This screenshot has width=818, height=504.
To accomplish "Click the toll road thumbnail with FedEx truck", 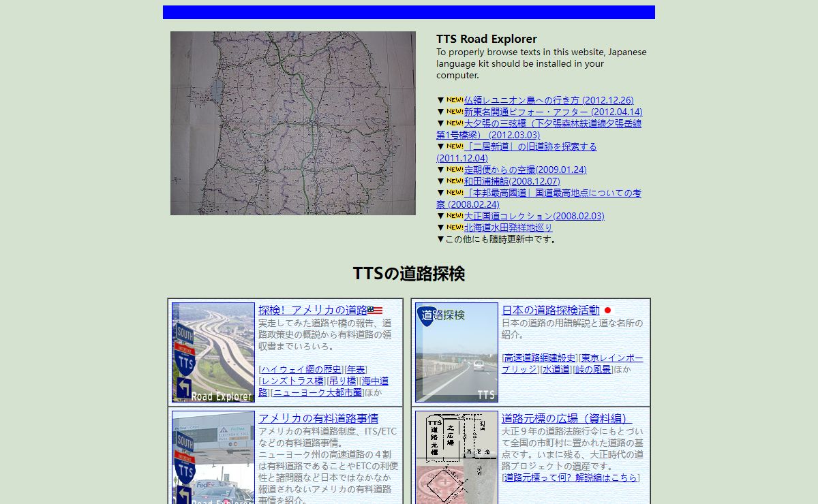I will 213,457.
